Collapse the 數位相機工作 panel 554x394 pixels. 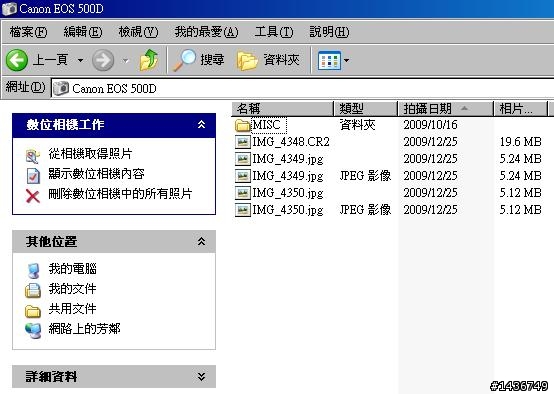[x=201, y=124]
